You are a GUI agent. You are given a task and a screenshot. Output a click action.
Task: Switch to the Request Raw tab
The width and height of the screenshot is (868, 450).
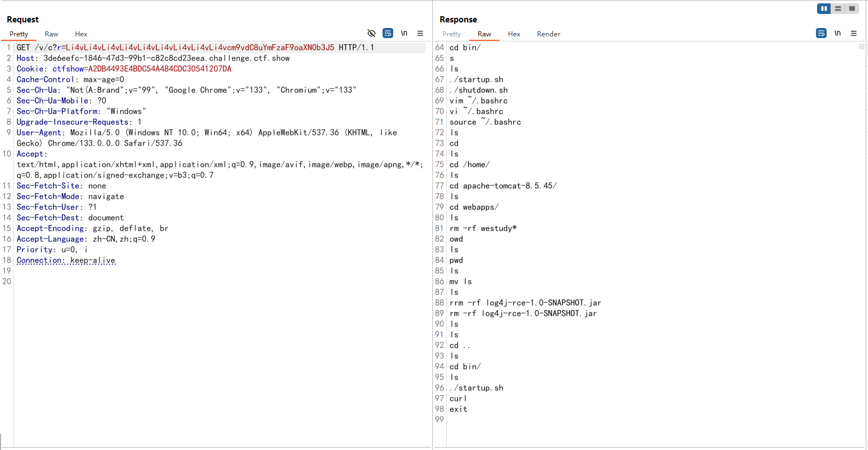point(51,34)
